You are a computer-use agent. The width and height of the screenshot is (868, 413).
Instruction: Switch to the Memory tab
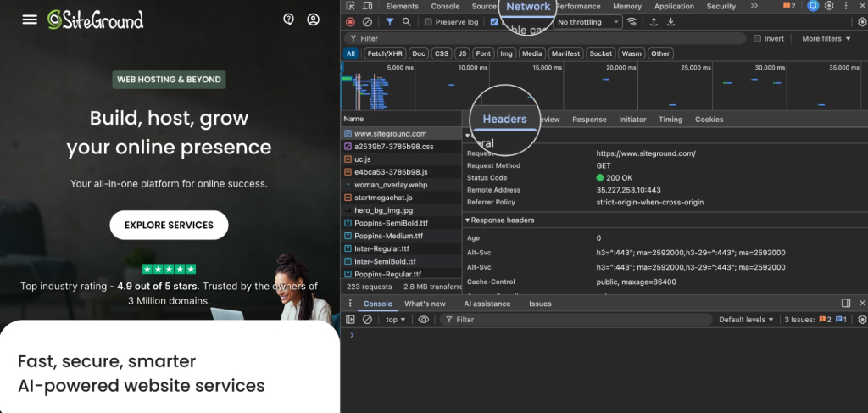tap(627, 7)
